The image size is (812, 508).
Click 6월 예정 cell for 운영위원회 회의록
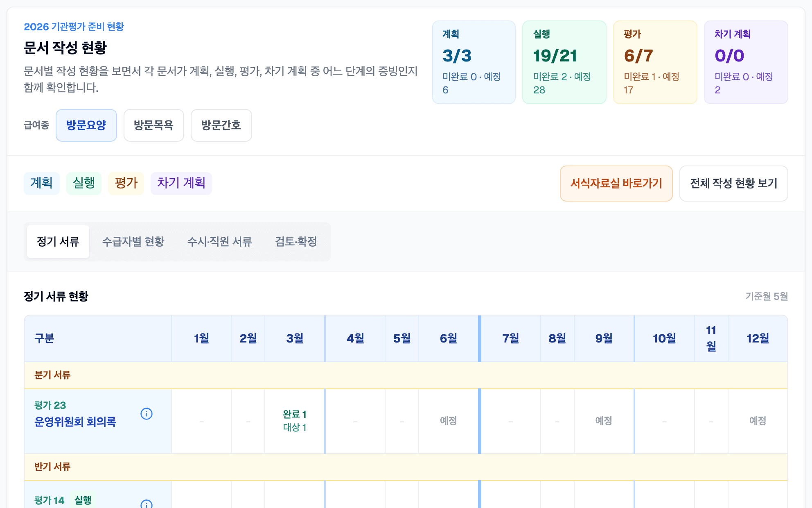click(449, 421)
